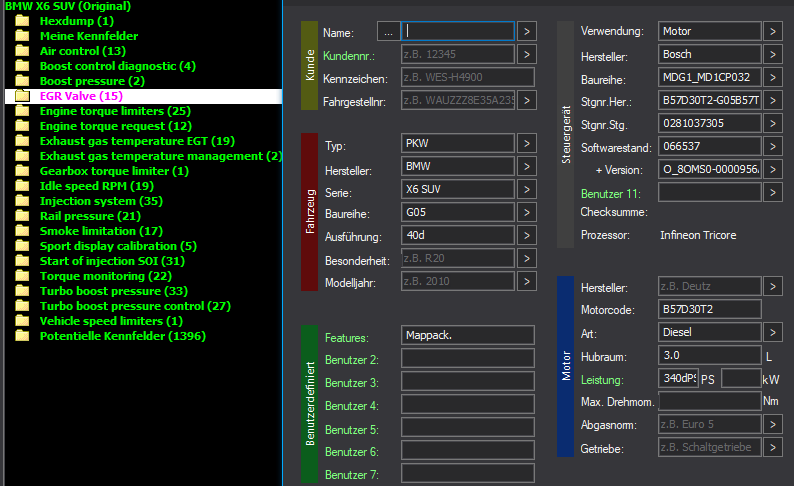This screenshot has width=794, height=486.
Task: Open the arrow beside Motor Hersteller field
Action: pyautogui.click(x=773, y=286)
